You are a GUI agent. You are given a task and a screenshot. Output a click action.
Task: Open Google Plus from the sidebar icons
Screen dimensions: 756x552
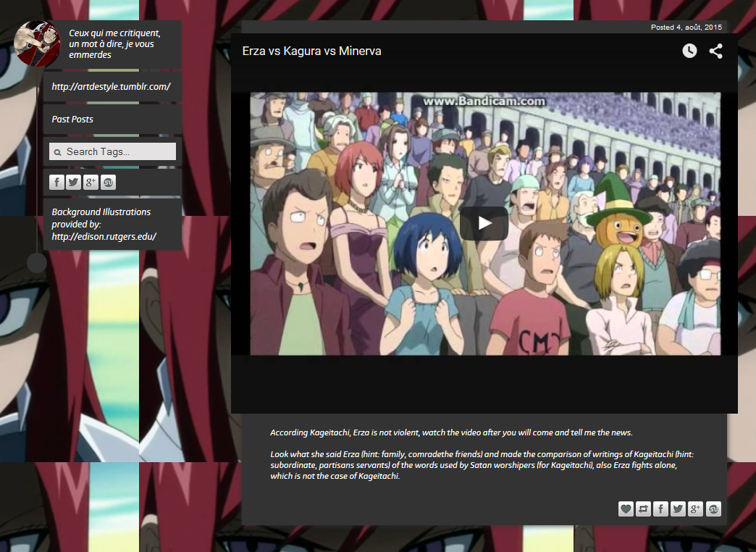pos(91,183)
